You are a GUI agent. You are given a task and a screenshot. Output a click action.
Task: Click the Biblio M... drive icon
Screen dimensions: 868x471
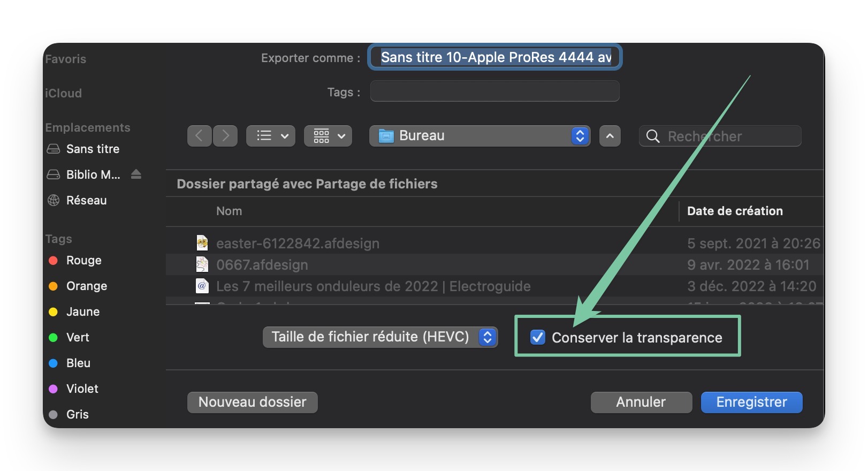tap(54, 174)
